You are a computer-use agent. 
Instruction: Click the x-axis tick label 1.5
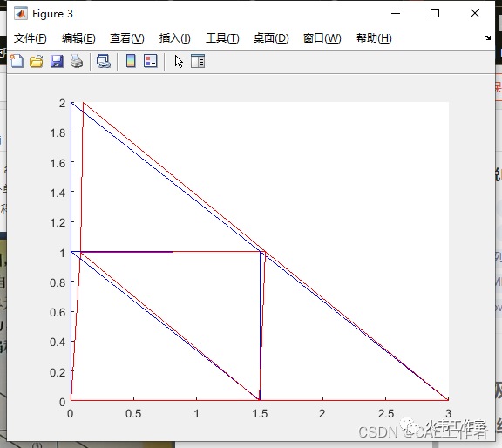(x=260, y=414)
